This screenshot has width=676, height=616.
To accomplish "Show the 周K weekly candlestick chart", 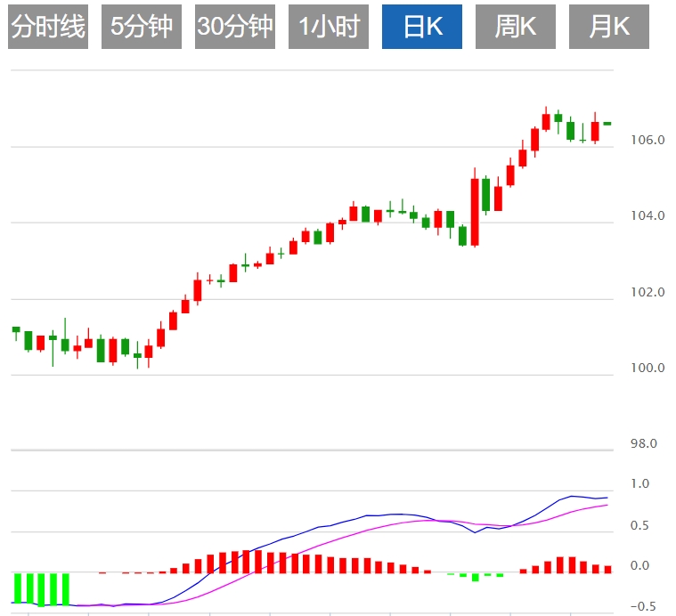I will click(x=516, y=27).
